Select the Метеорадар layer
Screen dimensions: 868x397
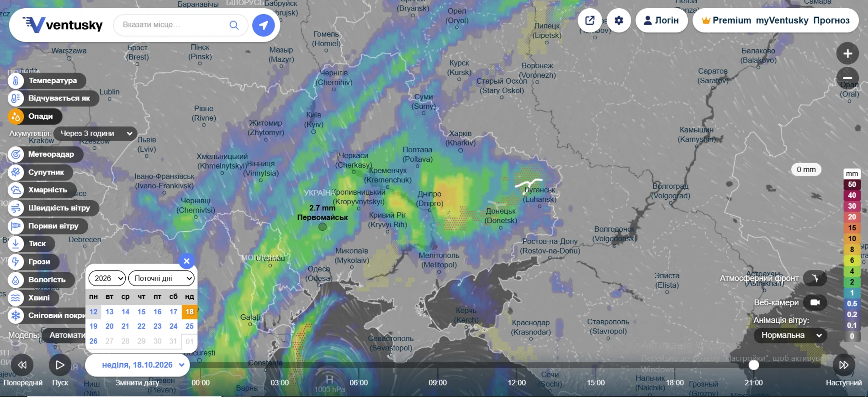tap(45, 154)
